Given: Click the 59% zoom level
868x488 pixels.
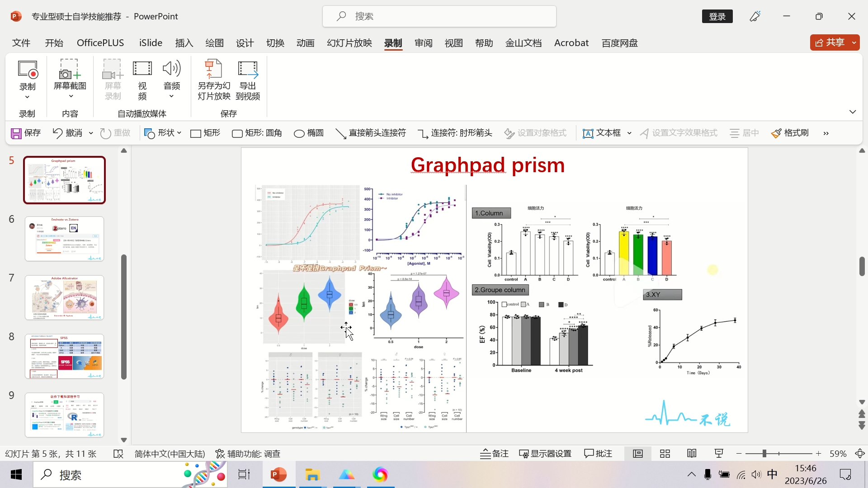Looking at the screenshot, I should (838, 454).
